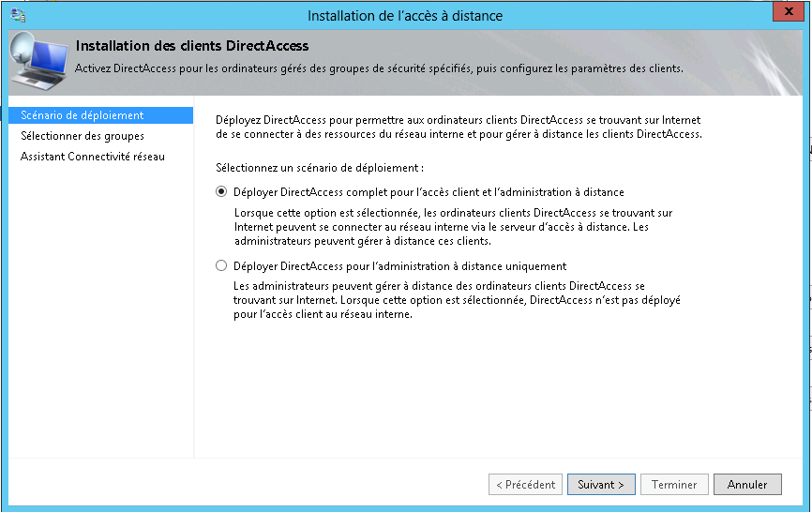Viewport: 812px width, 512px height.
Task: Cancel the wizard with Annuler
Action: 747,485
